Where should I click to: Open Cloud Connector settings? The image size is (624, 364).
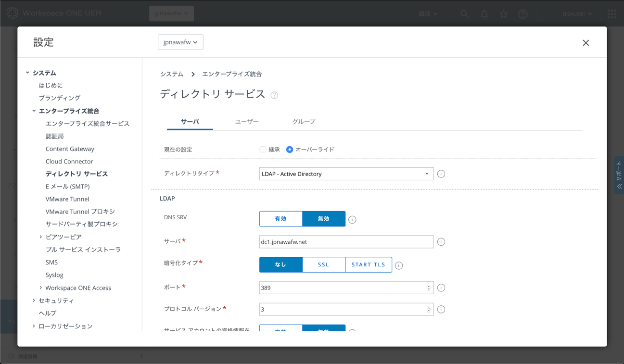tap(69, 162)
